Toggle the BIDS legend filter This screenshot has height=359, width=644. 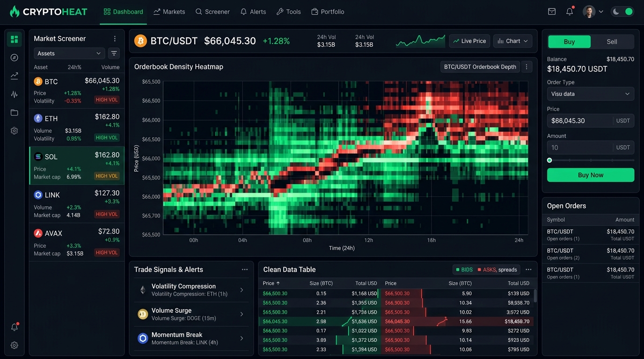(x=464, y=270)
